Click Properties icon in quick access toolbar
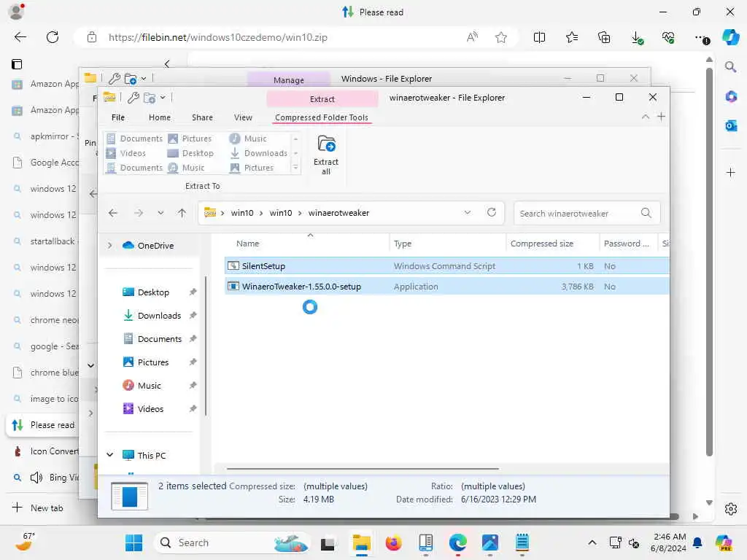Image resolution: width=747 pixels, height=560 pixels. pos(133,98)
